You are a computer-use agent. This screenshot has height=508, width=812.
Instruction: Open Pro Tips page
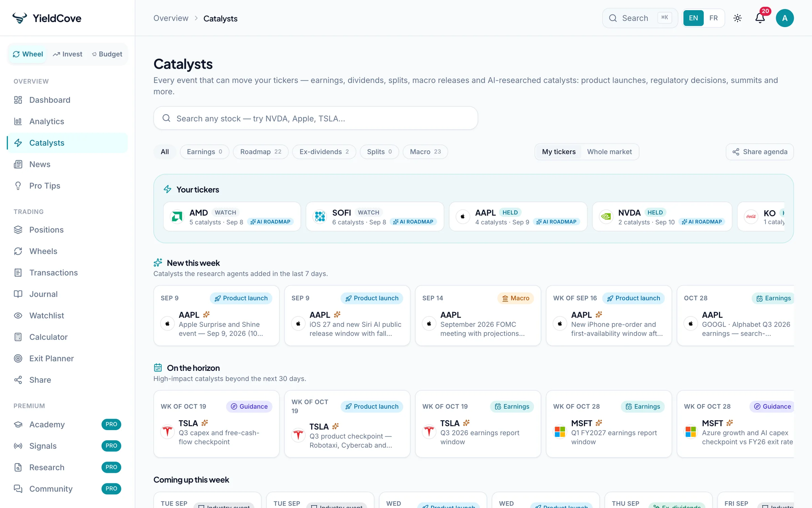(67, 186)
